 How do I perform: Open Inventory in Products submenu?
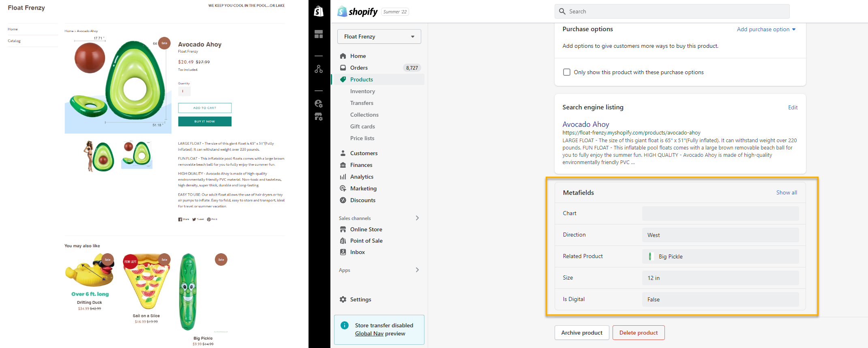[x=362, y=91]
